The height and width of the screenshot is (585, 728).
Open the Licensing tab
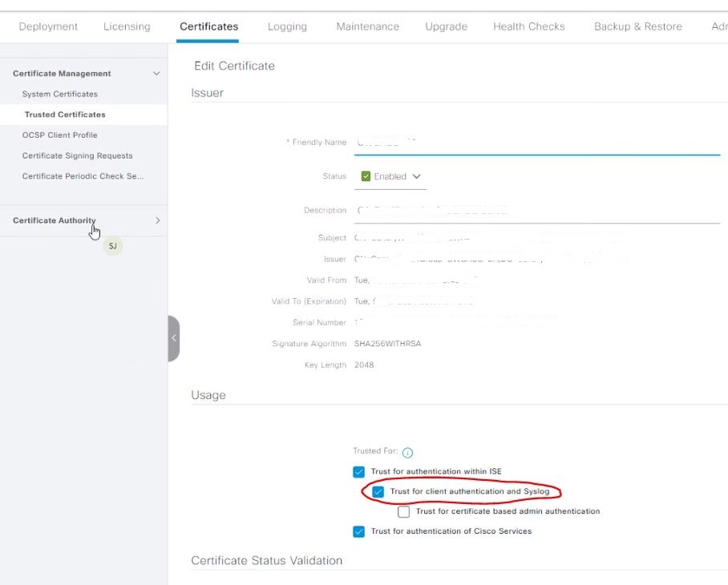coord(127,26)
